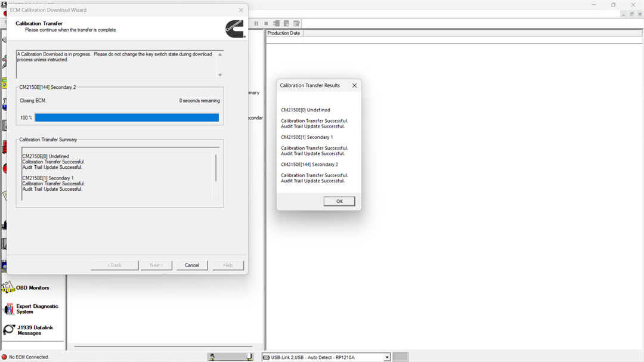The width and height of the screenshot is (644, 362).
Task: Close the ECM Calibration Download Wizard
Action: coord(241,10)
